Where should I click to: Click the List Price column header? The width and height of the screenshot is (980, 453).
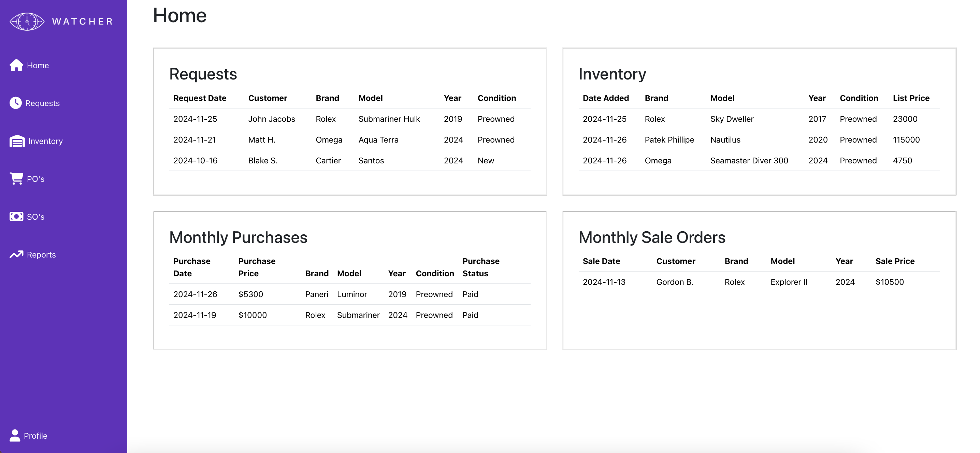tap(911, 98)
